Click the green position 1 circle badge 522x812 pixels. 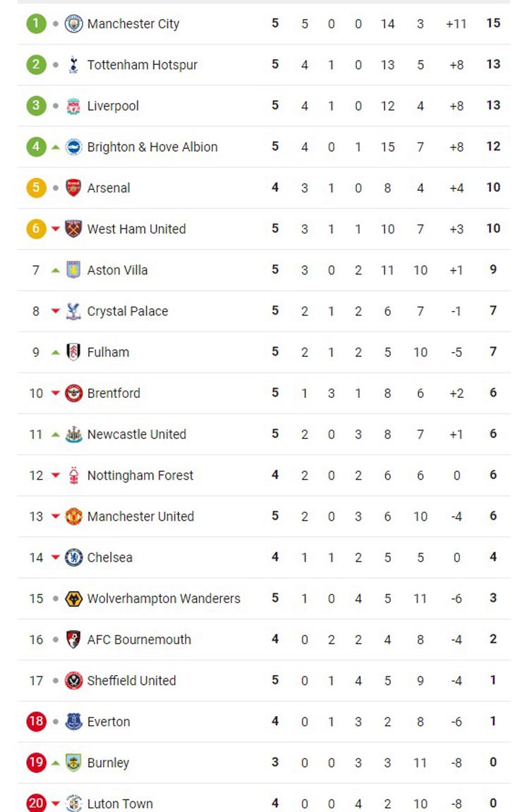(x=36, y=24)
